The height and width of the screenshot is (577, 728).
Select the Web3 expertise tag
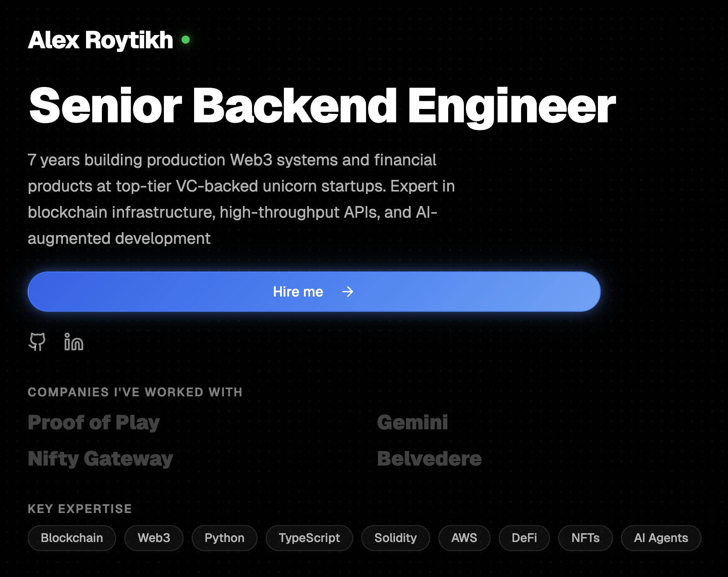pos(154,538)
